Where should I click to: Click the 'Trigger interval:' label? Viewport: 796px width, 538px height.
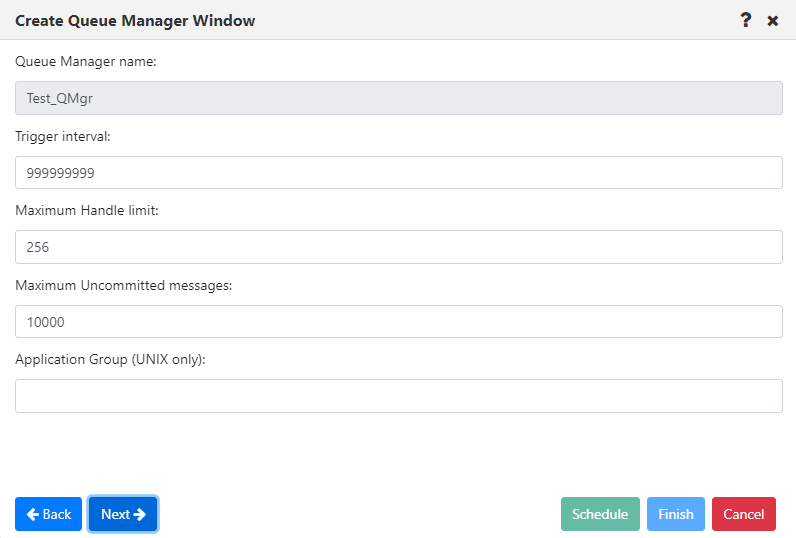(x=63, y=137)
